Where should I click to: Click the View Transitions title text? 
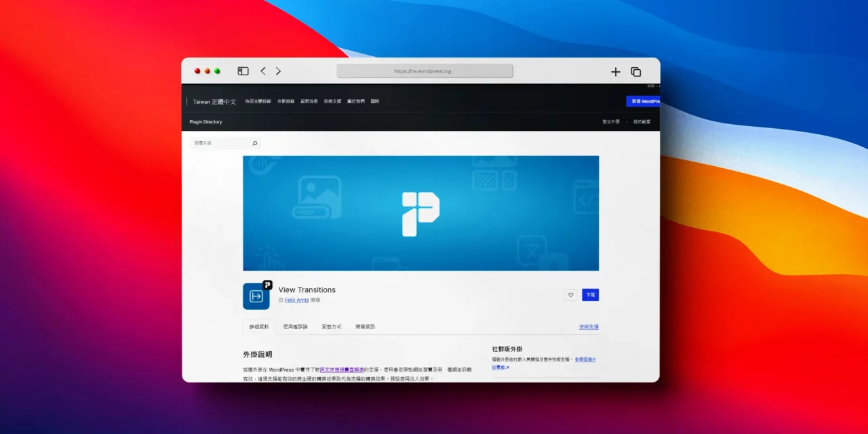[x=307, y=290]
